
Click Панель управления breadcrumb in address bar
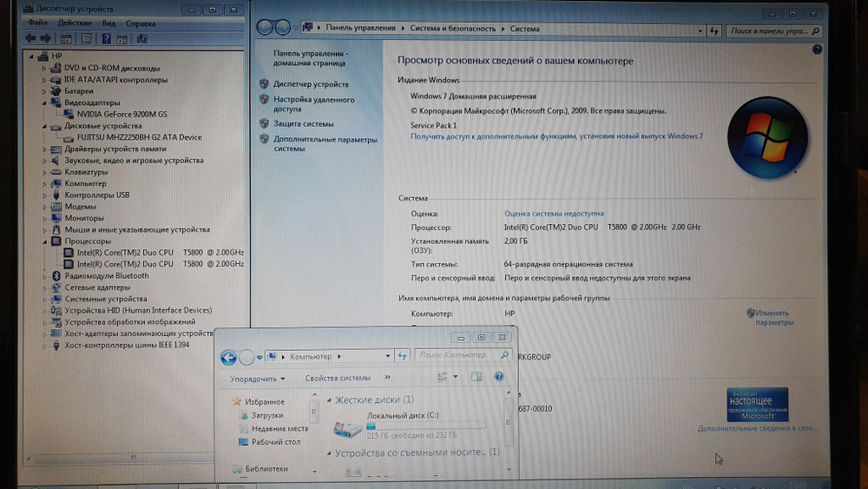point(360,28)
